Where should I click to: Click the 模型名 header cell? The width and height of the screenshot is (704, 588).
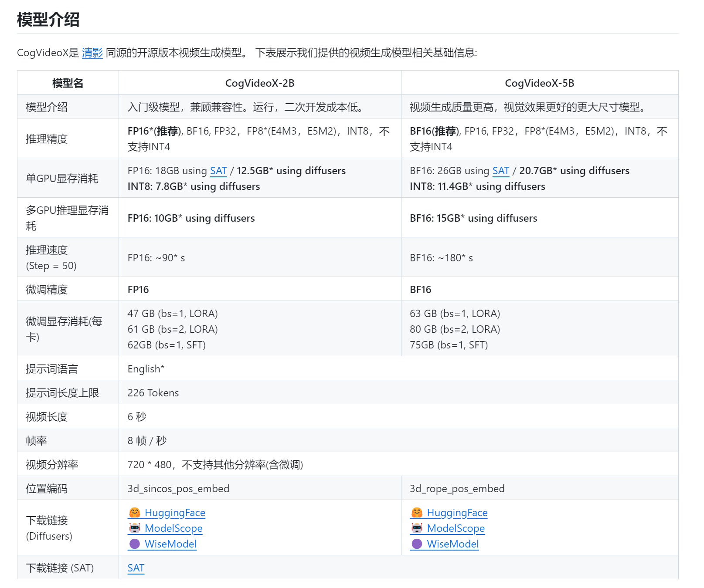68,83
